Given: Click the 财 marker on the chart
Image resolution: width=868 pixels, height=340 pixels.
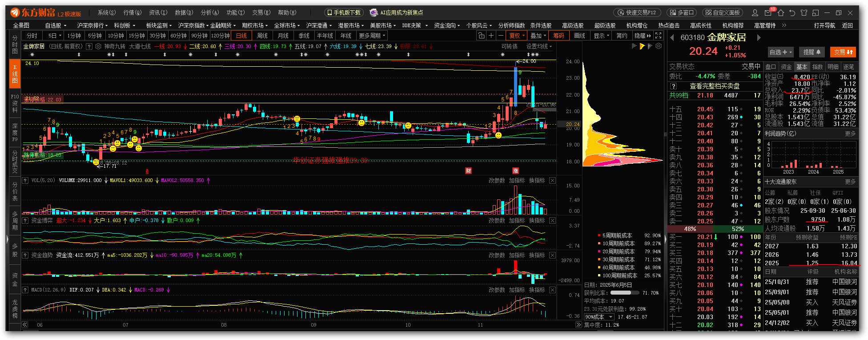Looking at the screenshot, I should [468, 171].
